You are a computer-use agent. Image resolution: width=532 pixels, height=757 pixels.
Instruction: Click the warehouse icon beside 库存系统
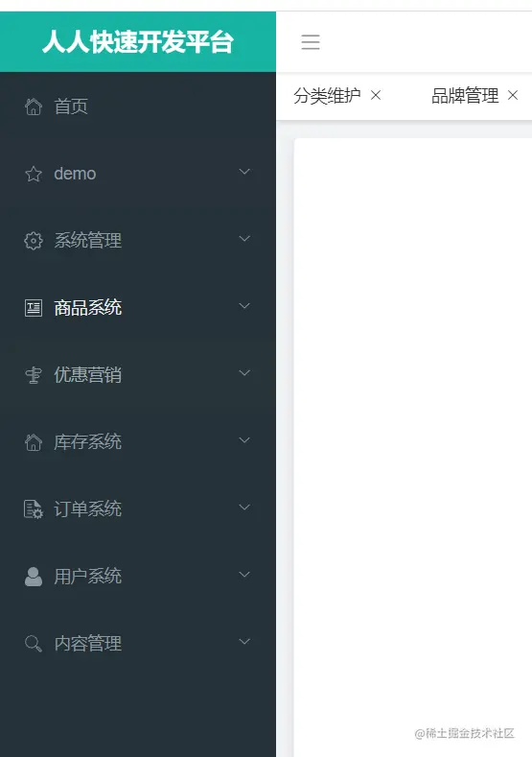(x=34, y=441)
